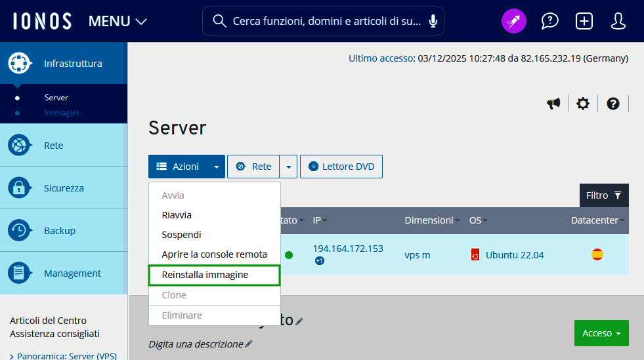This screenshot has height=360, width=644.
Task: Click Digita una descrizione text
Action: pos(196,344)
